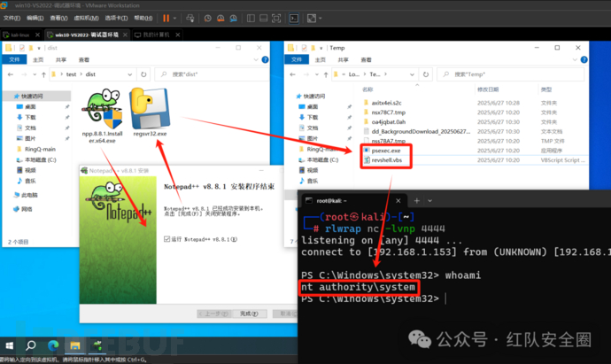The height and width of the screenshot is (364, 611).
Task: Expand the stretch display dropdown arrow
Action: pyautogui.click(x=321, y=19)
